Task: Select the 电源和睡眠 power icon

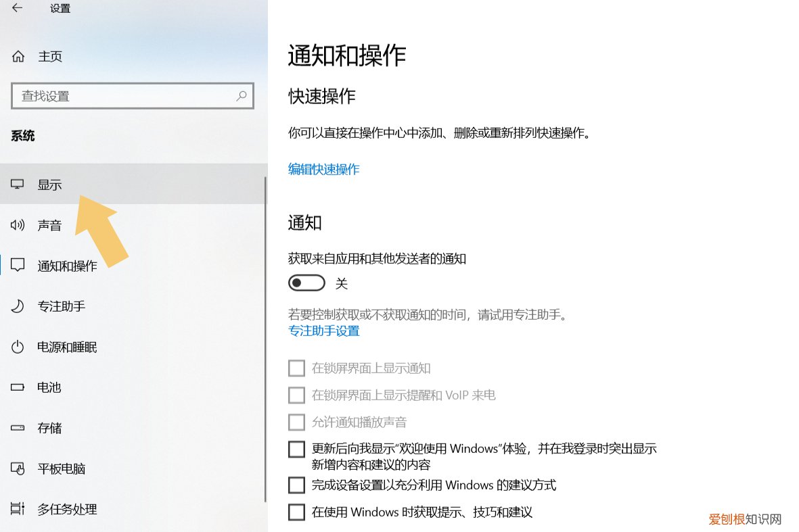Action: (x=16, y=347)
